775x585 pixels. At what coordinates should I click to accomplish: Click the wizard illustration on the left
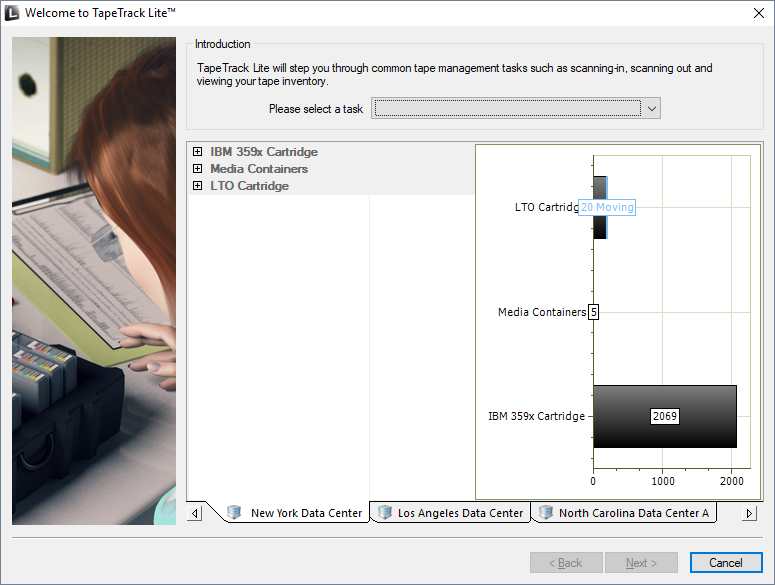click(x=94, y=281)
